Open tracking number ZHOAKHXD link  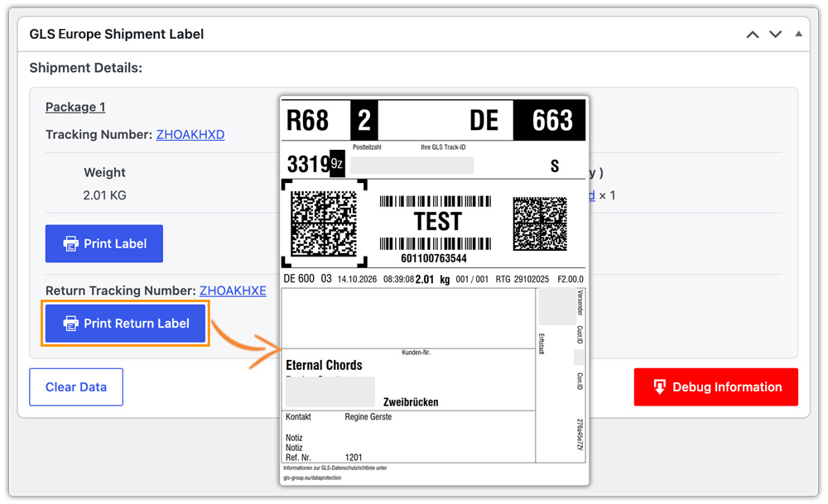190,135
